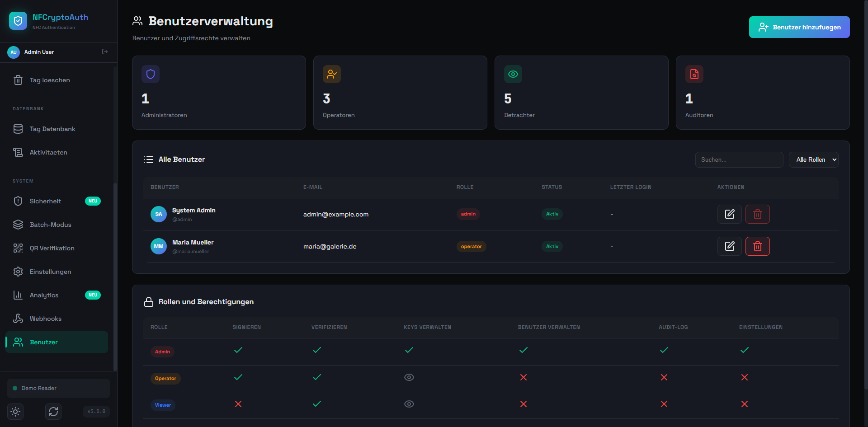This screenshot has height=427, width=868.
Task: Click the Suchen search field
Action: click(739, 160)
